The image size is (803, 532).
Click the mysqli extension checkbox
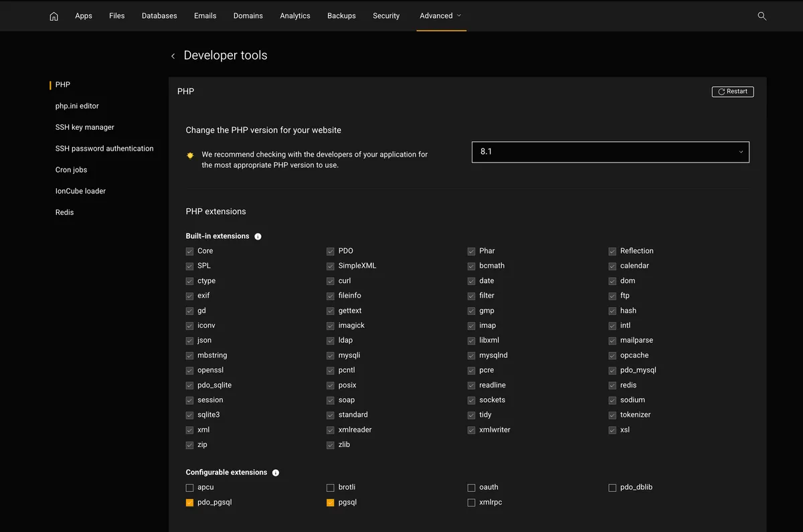(331, 356)
